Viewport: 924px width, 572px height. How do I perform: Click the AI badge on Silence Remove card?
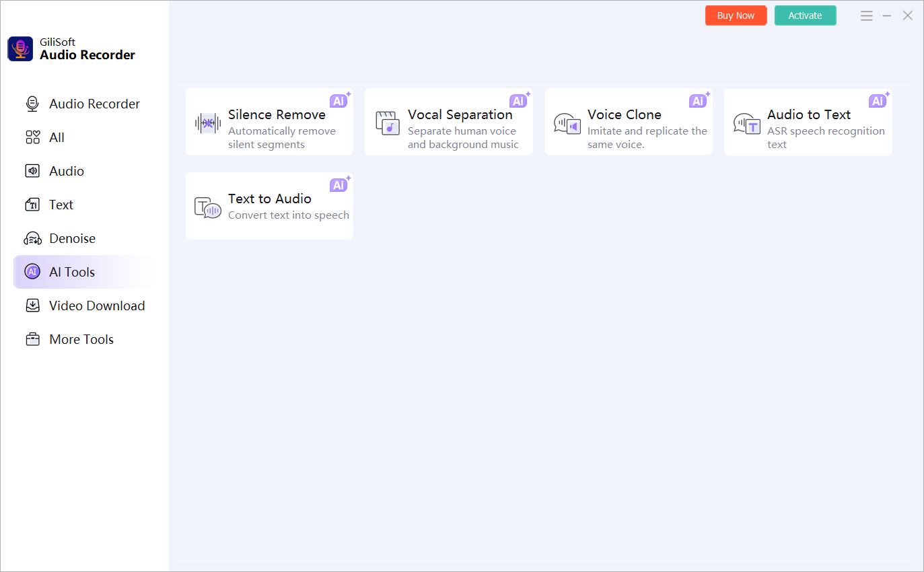click(339, 101)
